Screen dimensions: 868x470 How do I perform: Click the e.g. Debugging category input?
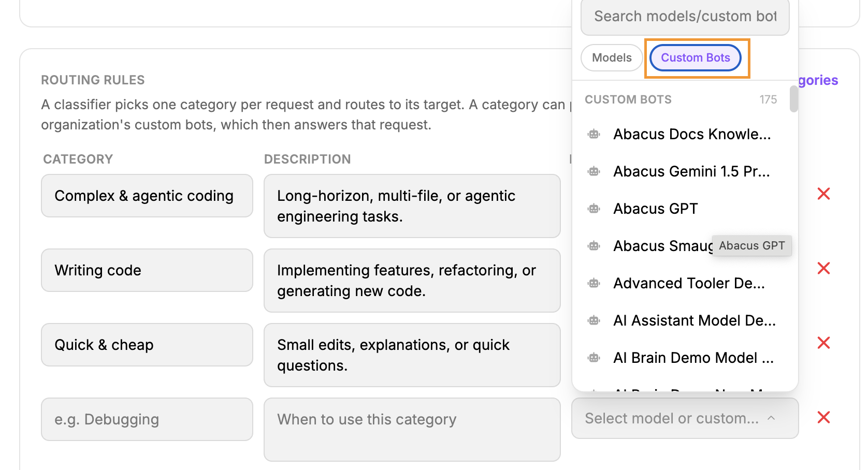(x=147, y=419)
